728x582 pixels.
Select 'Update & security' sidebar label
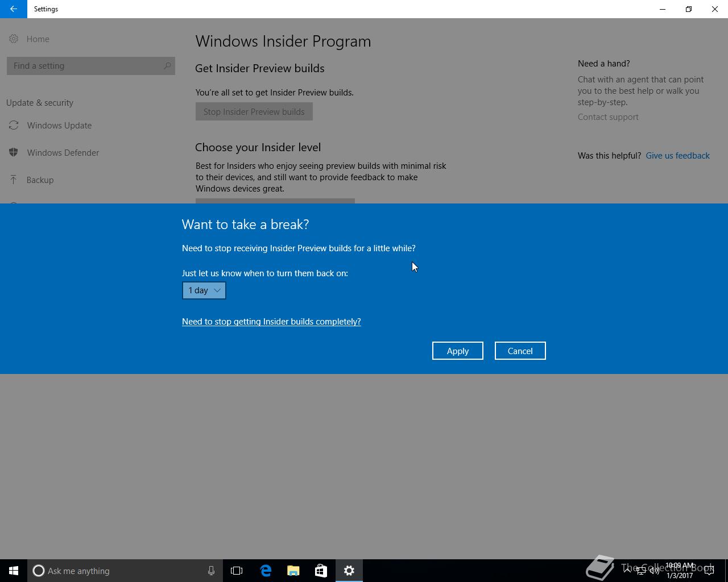point(40,103)
